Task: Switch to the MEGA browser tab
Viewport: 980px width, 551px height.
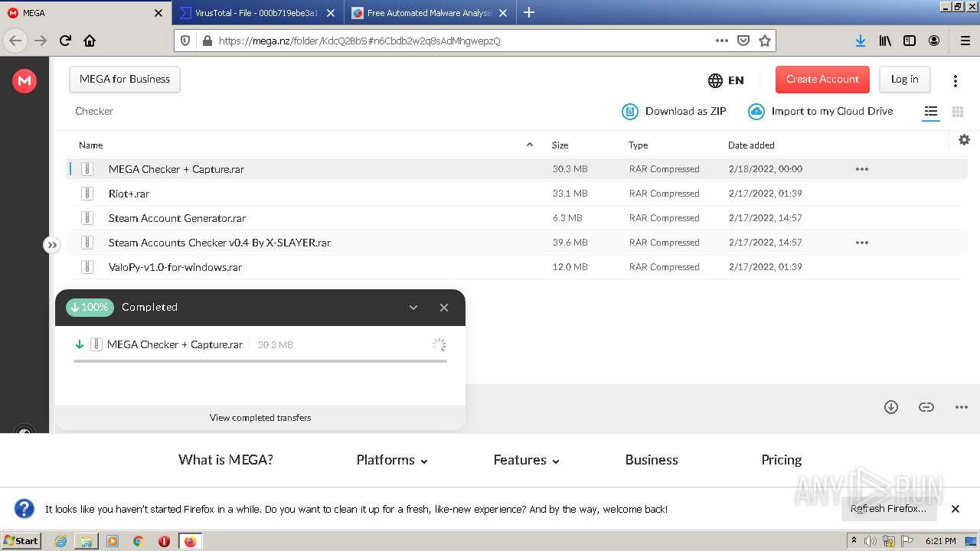Action: tap(84, 13)
